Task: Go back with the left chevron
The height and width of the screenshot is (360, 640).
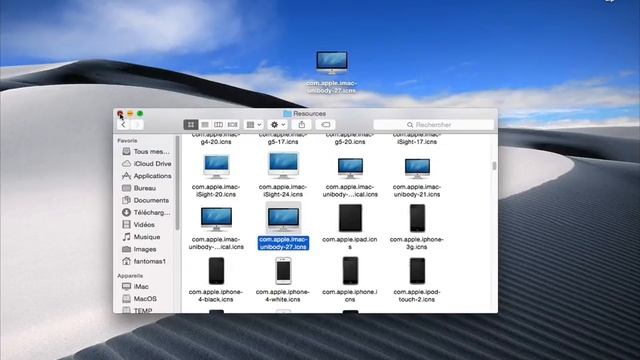Action: coord(124,124)
